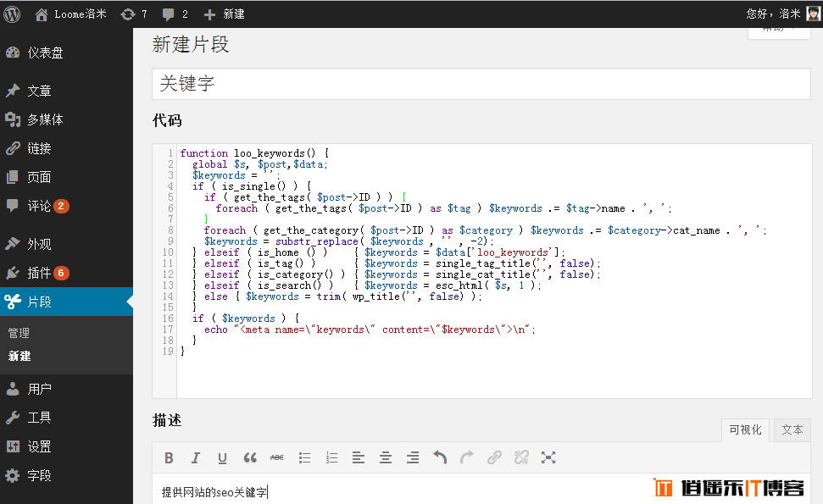Click the media icon beside 多媒体
The image size is (823, 504).
[x=13, y=119]
